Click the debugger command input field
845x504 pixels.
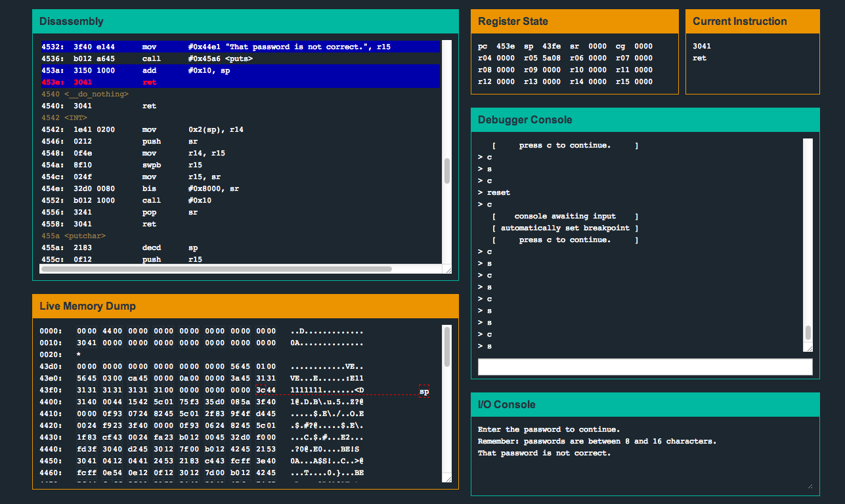[x=645, y=367]
